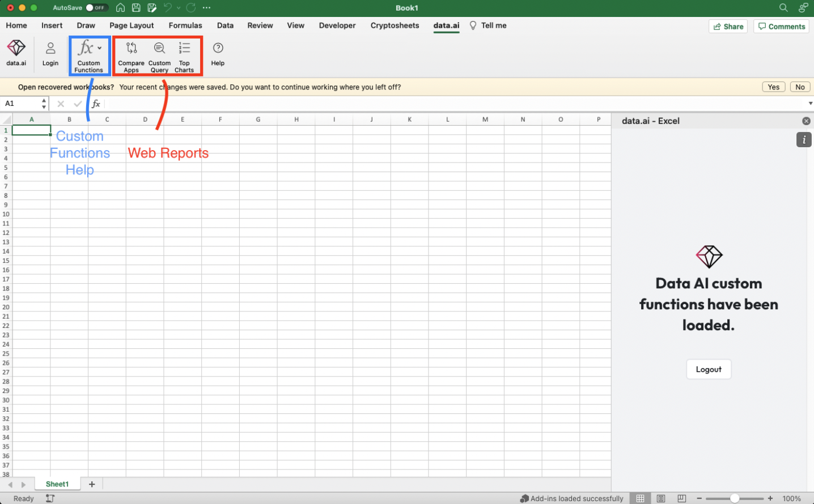The image size is (814, 504).
Task: Click the data.ai diamond logo in ribbon
Action: click(x=16, y=53)
